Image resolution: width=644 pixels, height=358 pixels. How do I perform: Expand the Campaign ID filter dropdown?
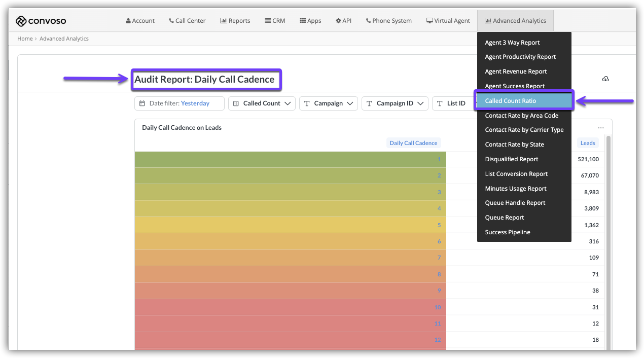[395, 103]
